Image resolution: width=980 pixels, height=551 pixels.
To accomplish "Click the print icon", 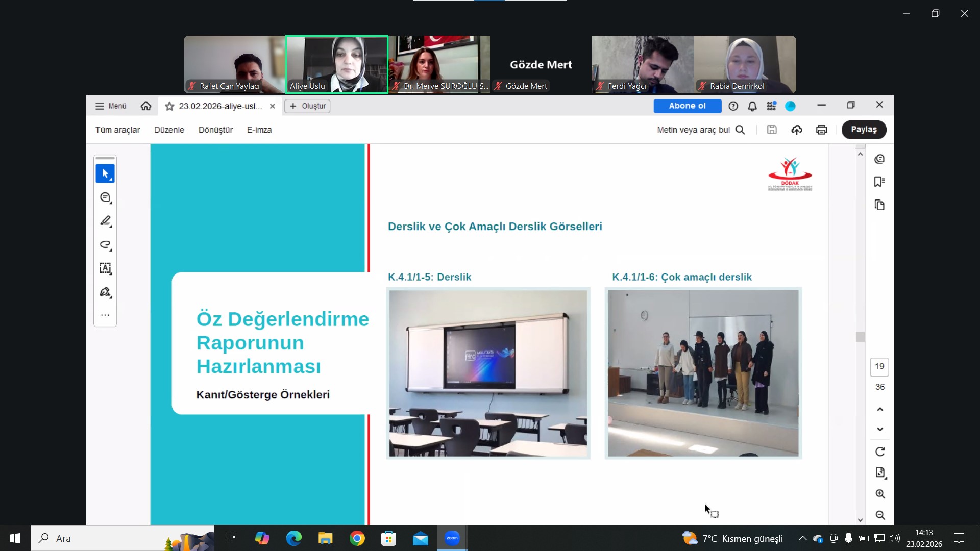I will point(821,130).
